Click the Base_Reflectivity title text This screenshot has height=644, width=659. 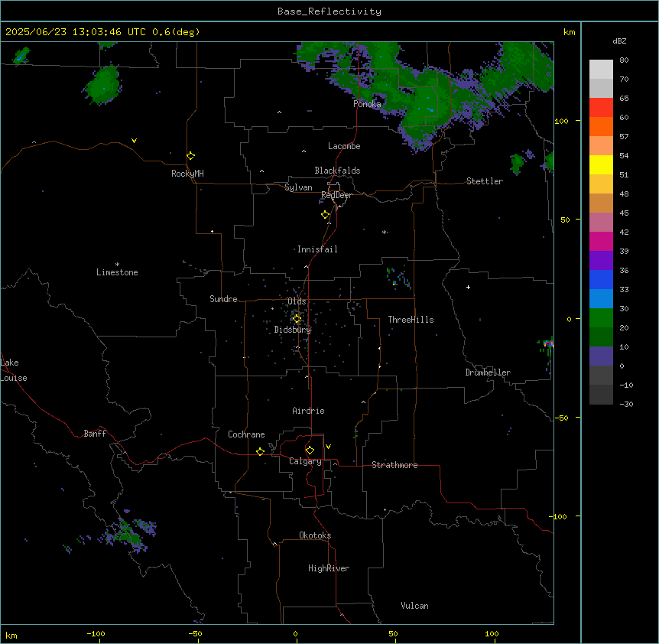(x=329, y=11)
